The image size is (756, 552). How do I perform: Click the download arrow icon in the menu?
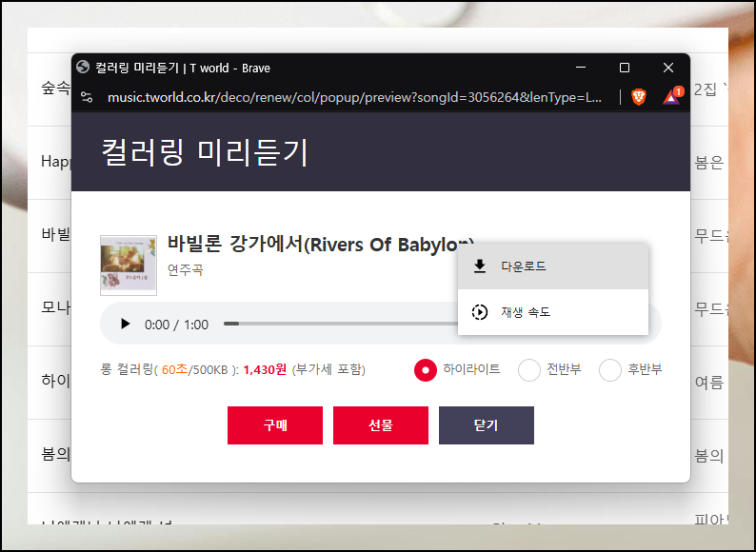tap(479, 266)
